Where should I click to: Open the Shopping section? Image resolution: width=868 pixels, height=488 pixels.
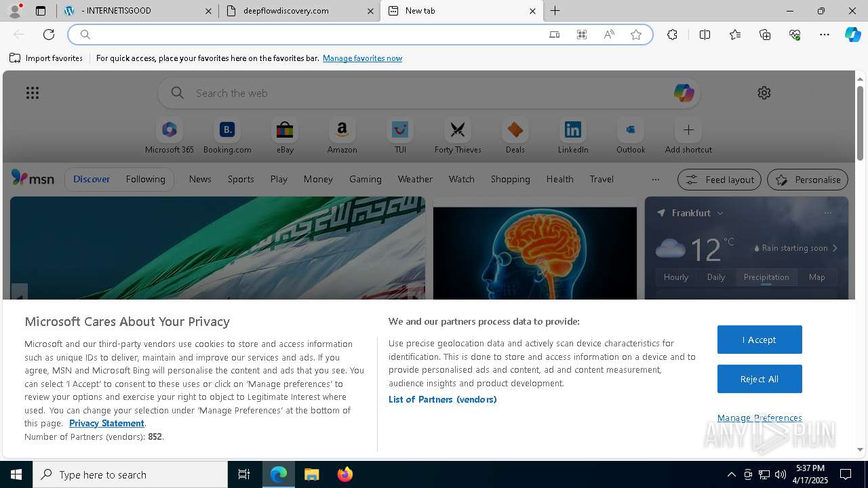[x=511, y=179]
